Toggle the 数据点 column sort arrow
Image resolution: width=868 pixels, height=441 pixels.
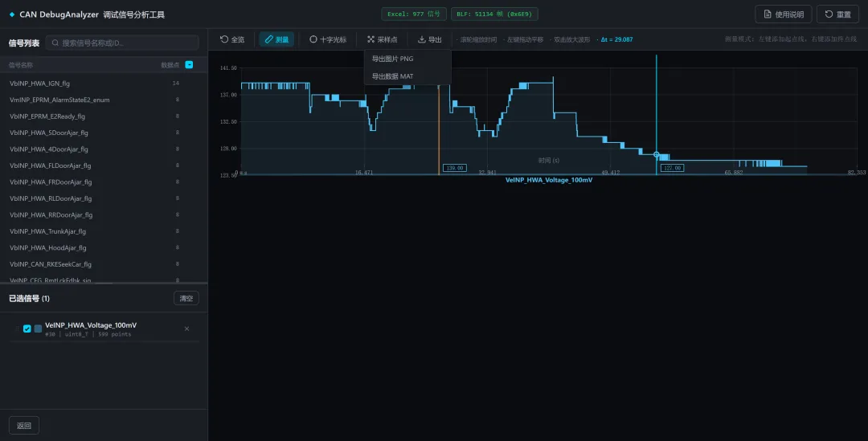click(x=190, y=65)
